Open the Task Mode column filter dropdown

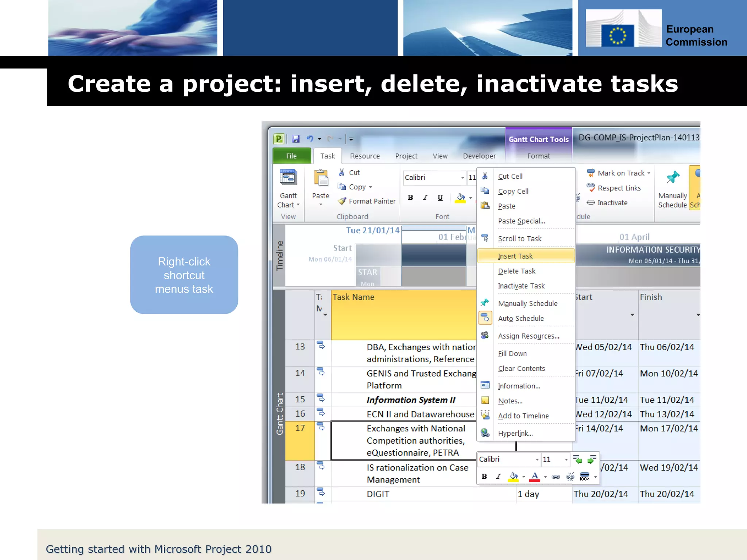(325, 315)
